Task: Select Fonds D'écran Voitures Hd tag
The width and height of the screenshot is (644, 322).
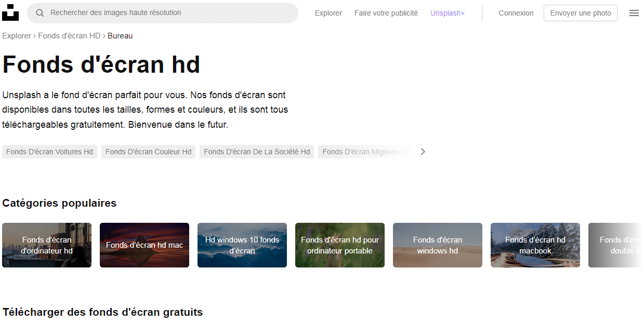Action: click(49, 152)
